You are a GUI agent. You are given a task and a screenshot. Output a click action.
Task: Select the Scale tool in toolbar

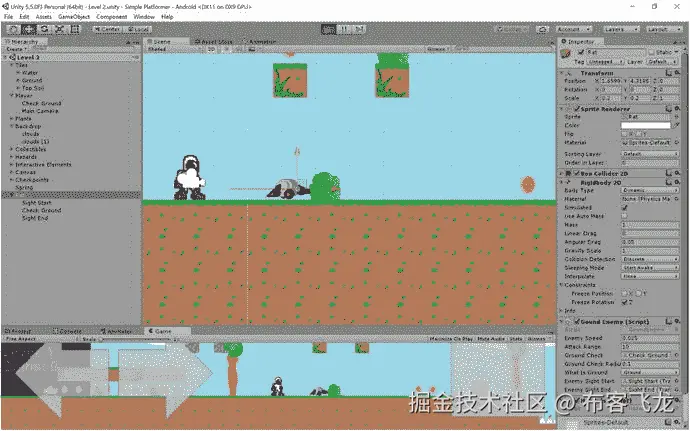[60, 29]
